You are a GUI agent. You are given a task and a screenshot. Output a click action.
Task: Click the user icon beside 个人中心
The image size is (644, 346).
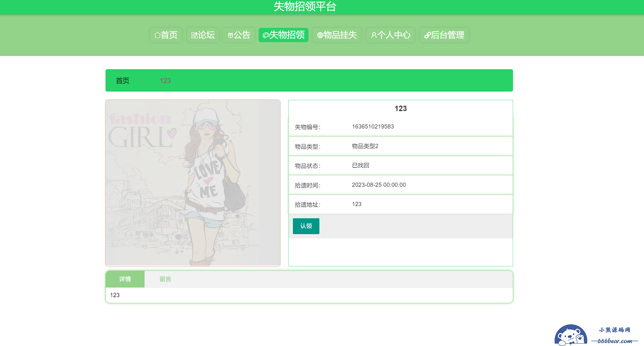[x=374, y=35]
